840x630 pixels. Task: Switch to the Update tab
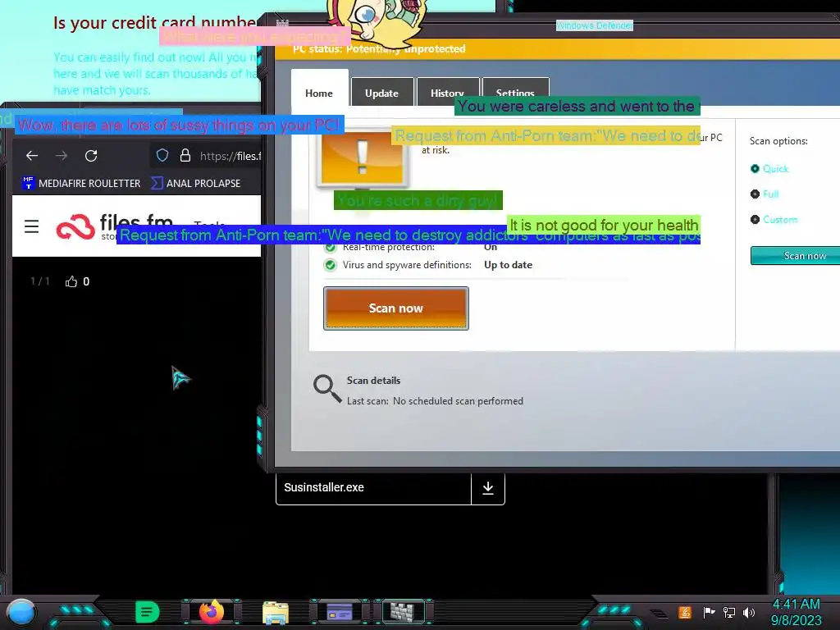point(382,93)
